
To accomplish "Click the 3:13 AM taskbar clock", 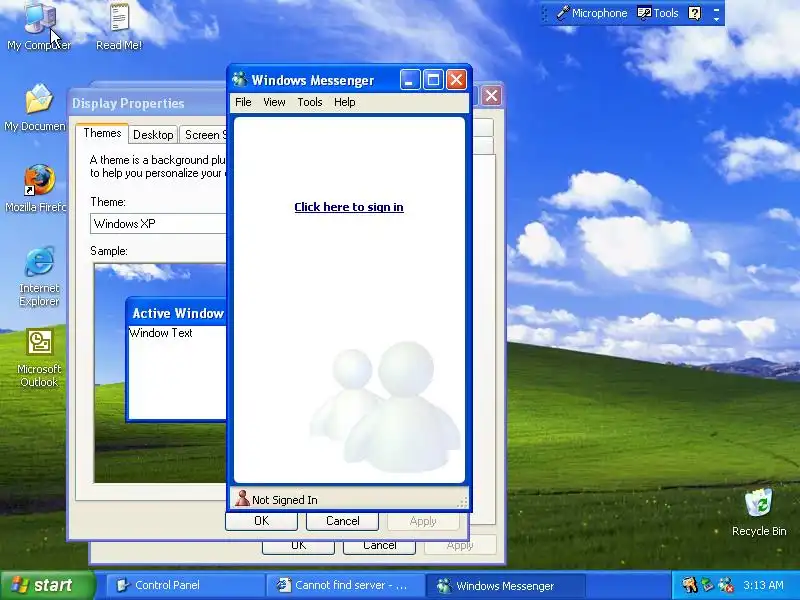I will pos(763,585).
